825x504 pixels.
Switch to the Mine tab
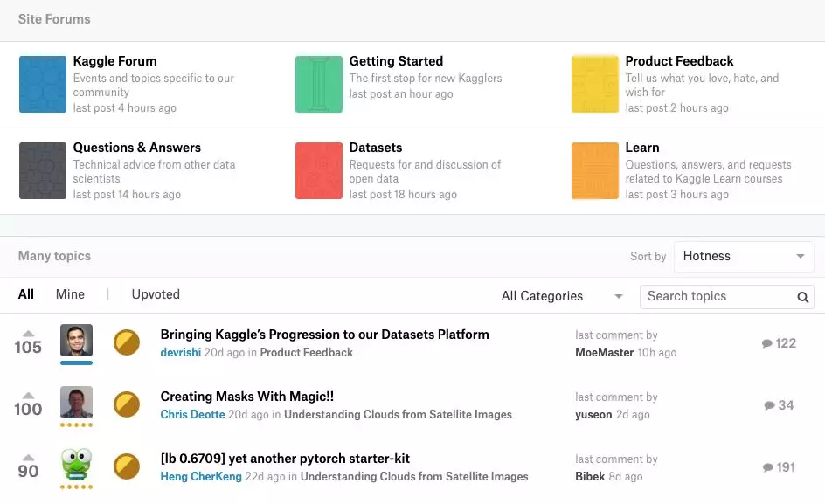pos(70,294)
